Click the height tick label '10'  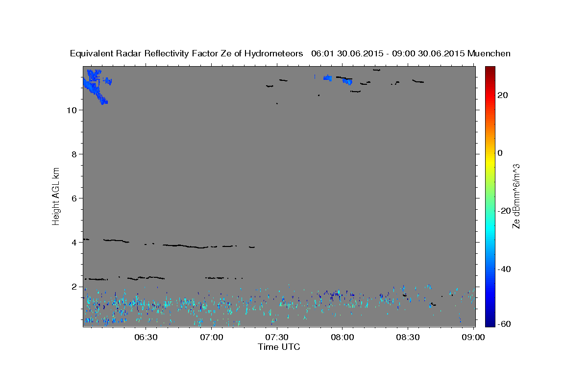pyautogui.click(x=71, y=110)
